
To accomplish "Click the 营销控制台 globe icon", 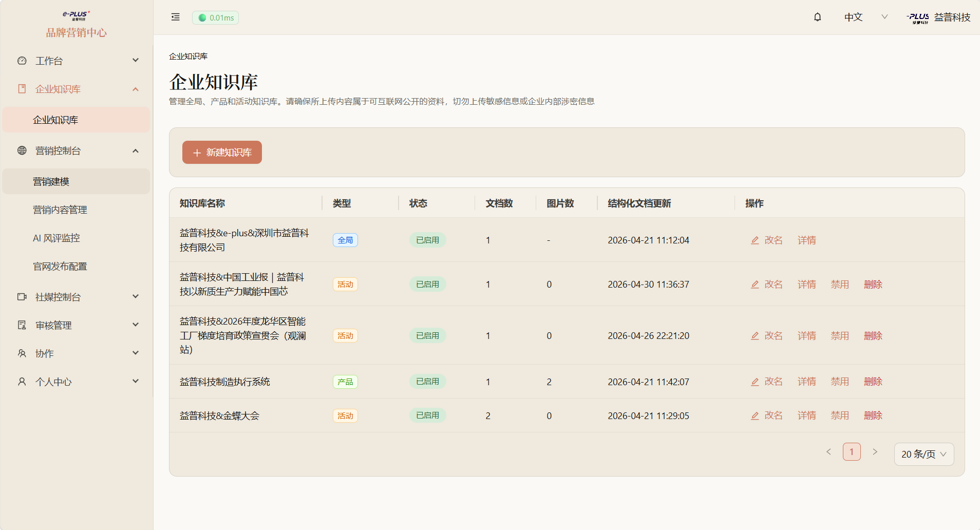I will pyautogui.click(x=22, y=150).
